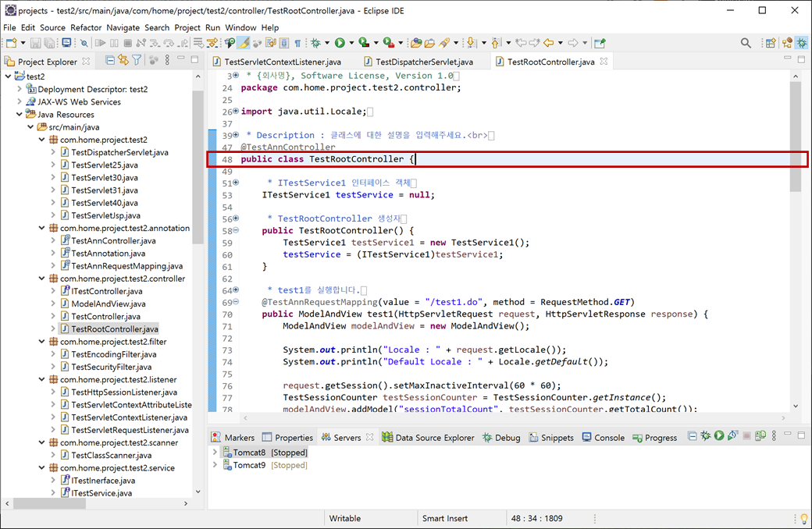Click the Writable status bar field
812x529 pixels.
click(345, 518)
